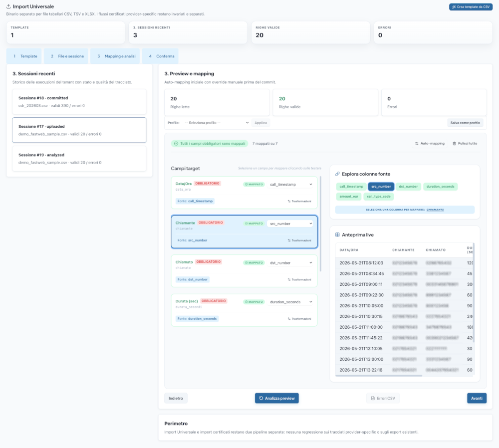The height and width of the screenshot is (448, 499).
Task: Select the amount_eur source column chip
Action: [x=348, y=197]
